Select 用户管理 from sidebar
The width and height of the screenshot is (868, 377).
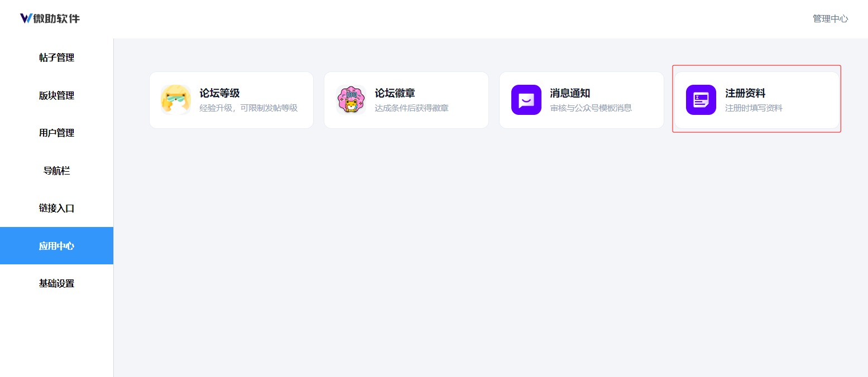[56, 133]
